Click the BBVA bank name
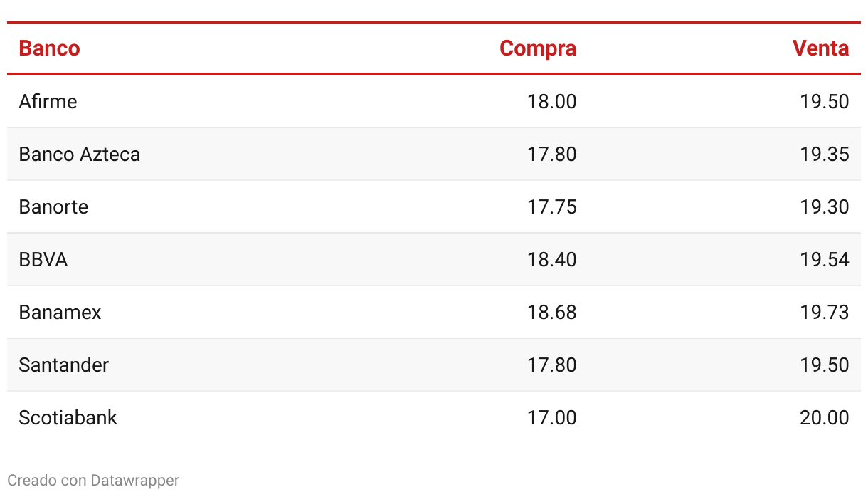The image size is (868, 497). (x=43, y=259)
